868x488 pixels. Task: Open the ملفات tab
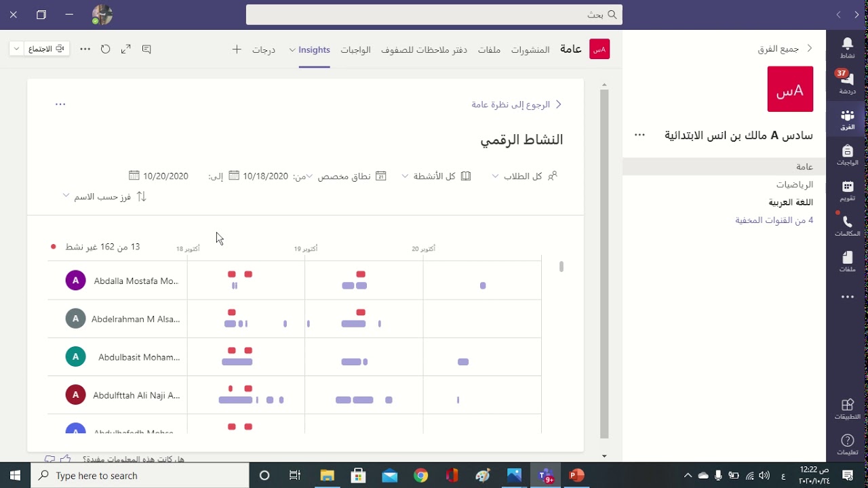[489, 49]
